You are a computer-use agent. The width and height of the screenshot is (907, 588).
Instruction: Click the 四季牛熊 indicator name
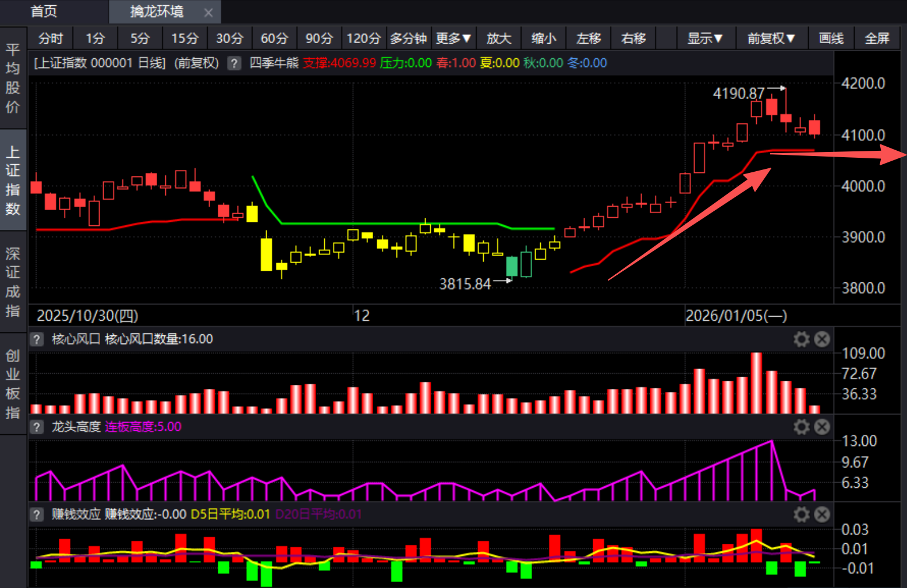pos(274,63)
